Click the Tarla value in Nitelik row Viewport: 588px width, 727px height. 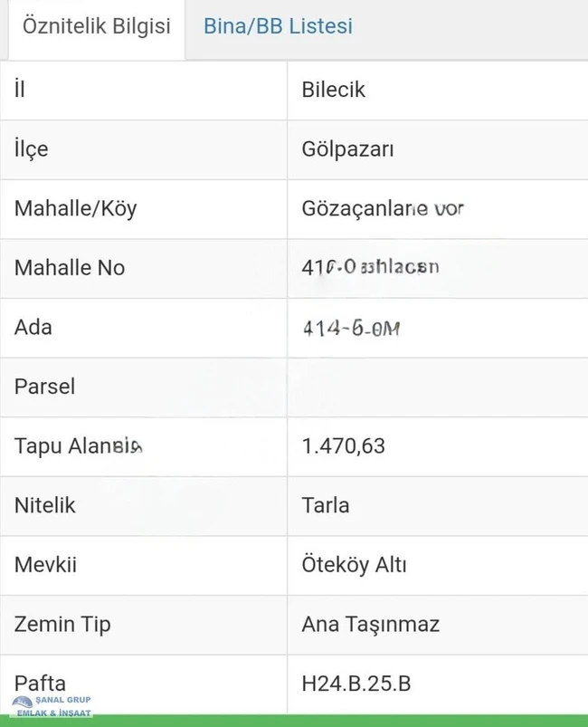click(x=326, y=505)
